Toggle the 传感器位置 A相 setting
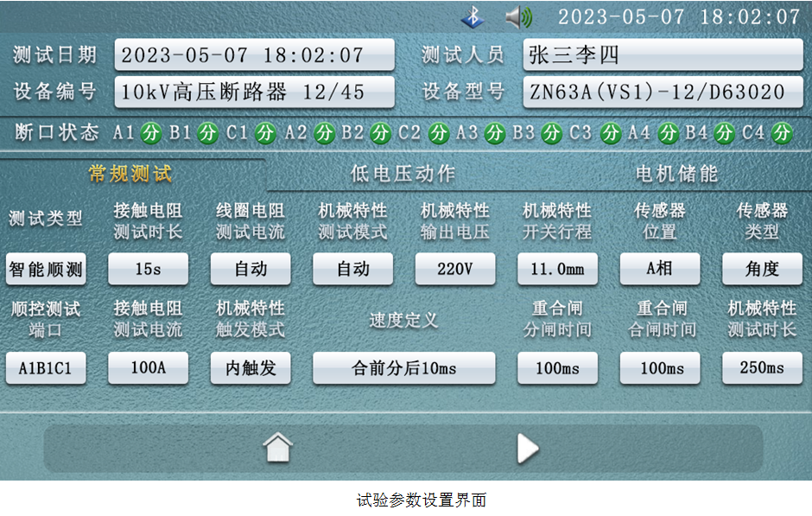The height and width of the screenshot is (516, 812). [x=660, y=269]
